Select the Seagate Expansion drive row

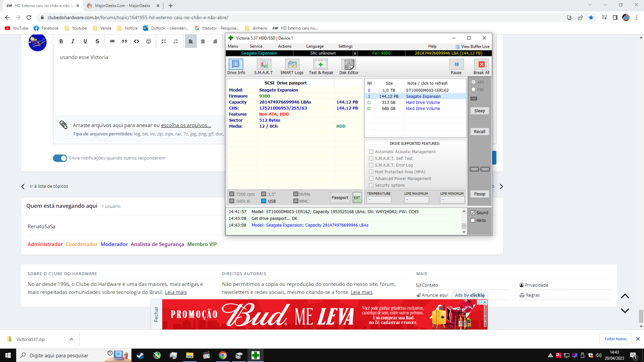point(415,97)
